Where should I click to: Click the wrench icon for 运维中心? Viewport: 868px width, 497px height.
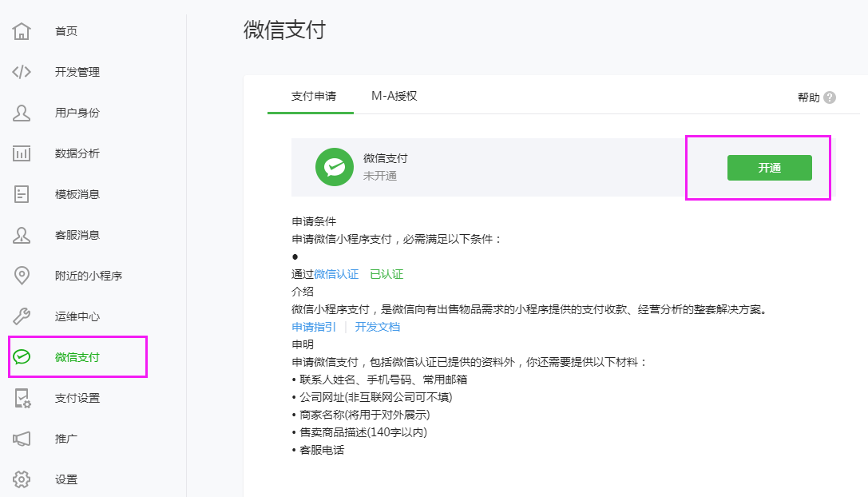coord(22,316)
